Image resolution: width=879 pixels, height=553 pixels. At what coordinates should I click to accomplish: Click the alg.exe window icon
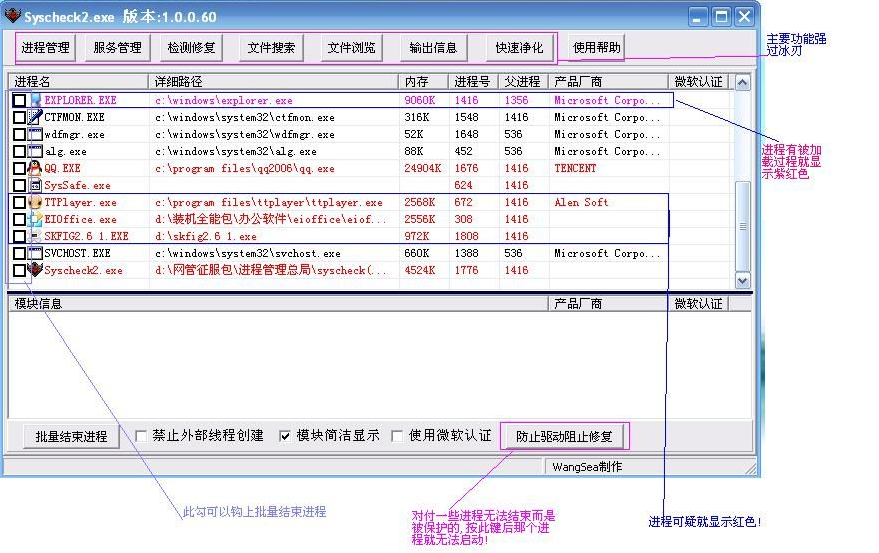click(36, 151)
